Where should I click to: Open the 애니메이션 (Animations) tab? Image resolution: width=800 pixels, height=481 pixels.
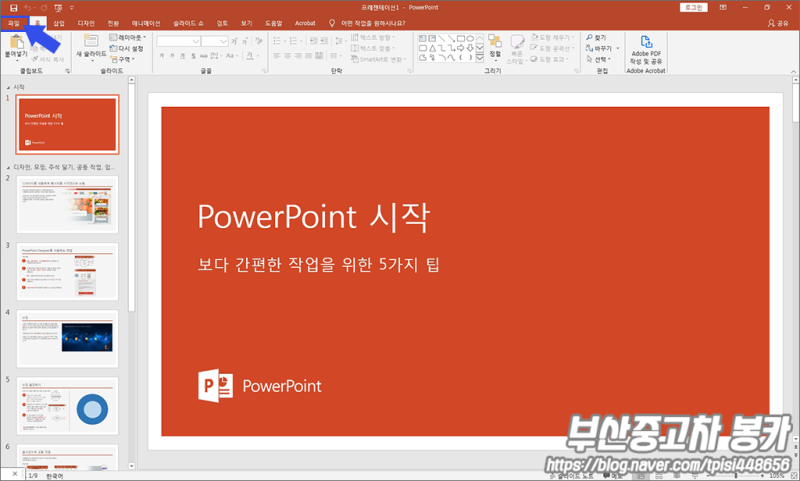(x=146, y=23)
